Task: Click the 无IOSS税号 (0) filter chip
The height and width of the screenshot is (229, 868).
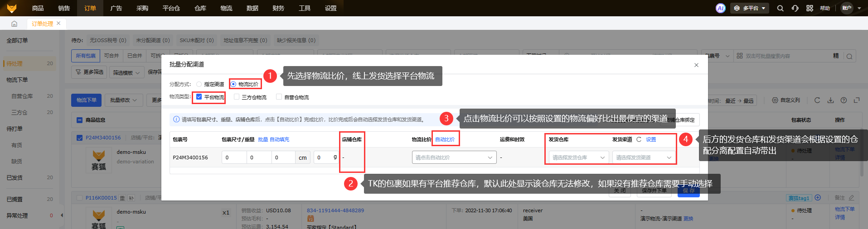Action: point(108,40)
